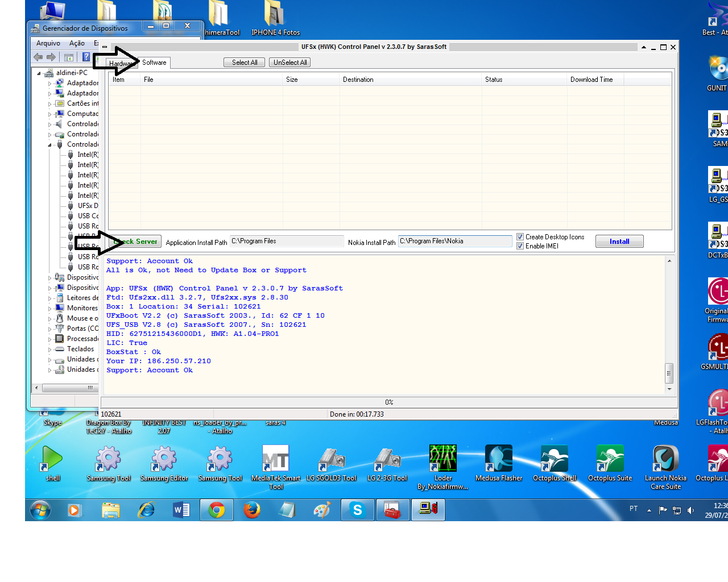Open the Arquivo menu in Device Manager
Screen dimensions: 728x582
coord(48,43)
